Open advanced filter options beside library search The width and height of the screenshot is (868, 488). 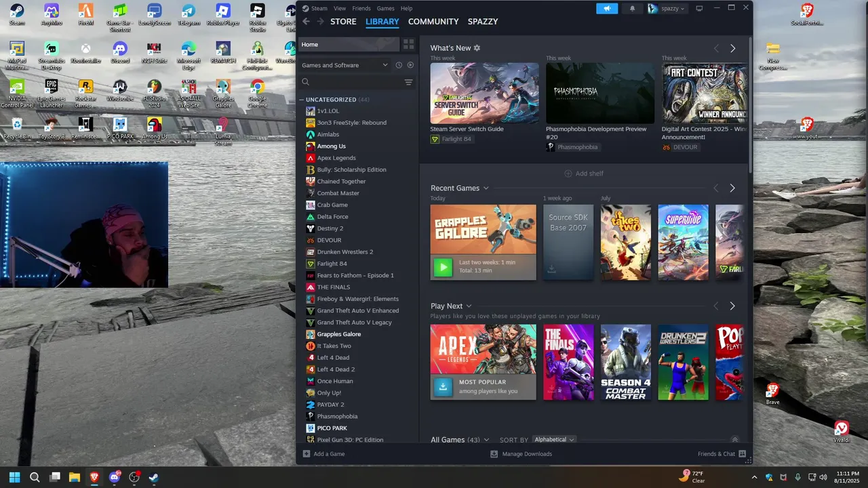tap(408, 82)
